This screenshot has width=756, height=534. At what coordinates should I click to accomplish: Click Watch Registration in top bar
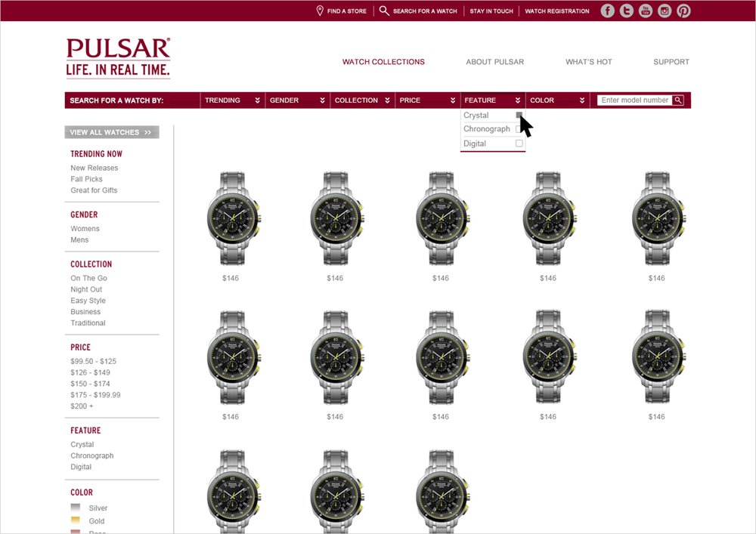(557, 11)
